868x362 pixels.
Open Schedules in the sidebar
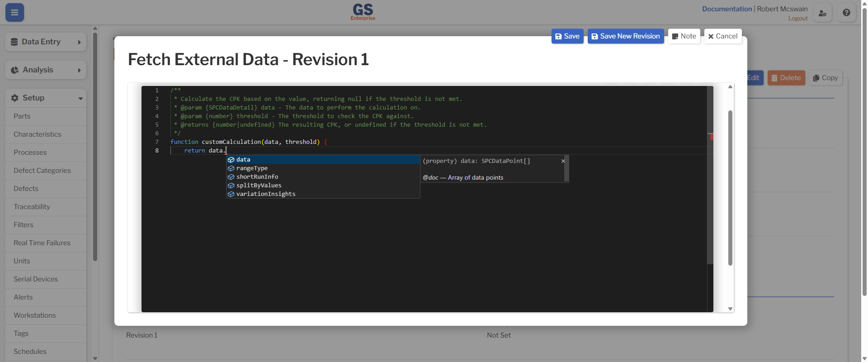46,352
